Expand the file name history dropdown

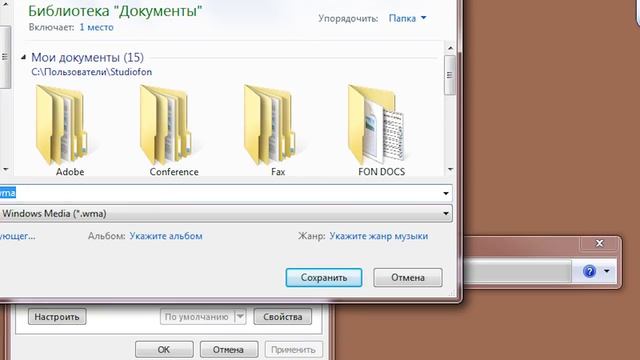[446, 193]
